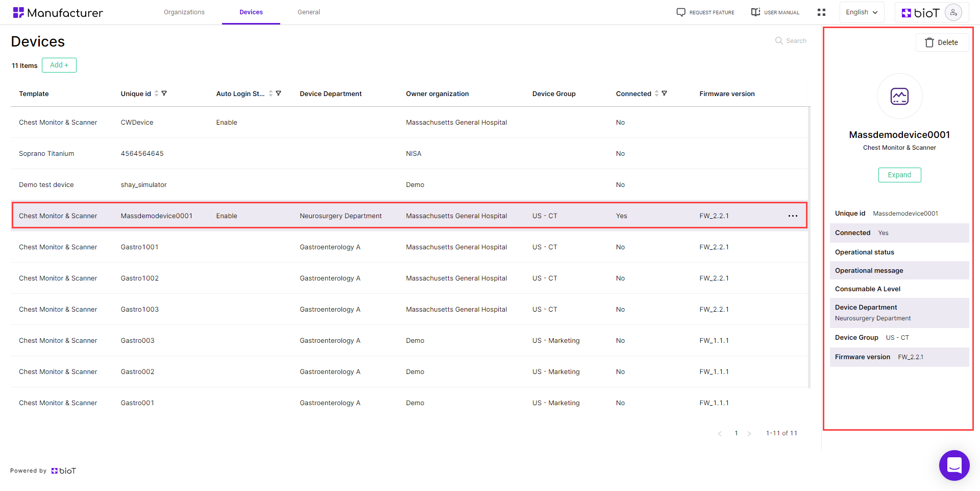The height and width of the screenshot is (491, 980).
Task: Click the search magnifier icon
Action: [779, 40]
